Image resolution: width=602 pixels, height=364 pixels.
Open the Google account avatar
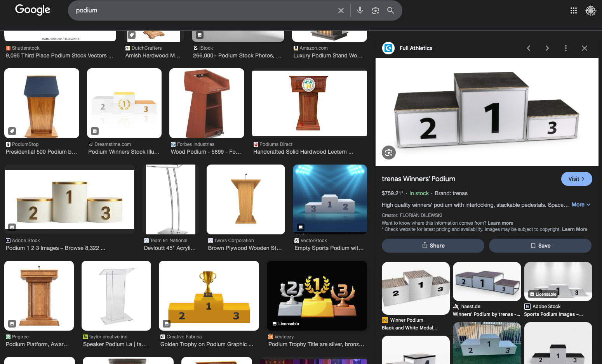click(590, 10)
